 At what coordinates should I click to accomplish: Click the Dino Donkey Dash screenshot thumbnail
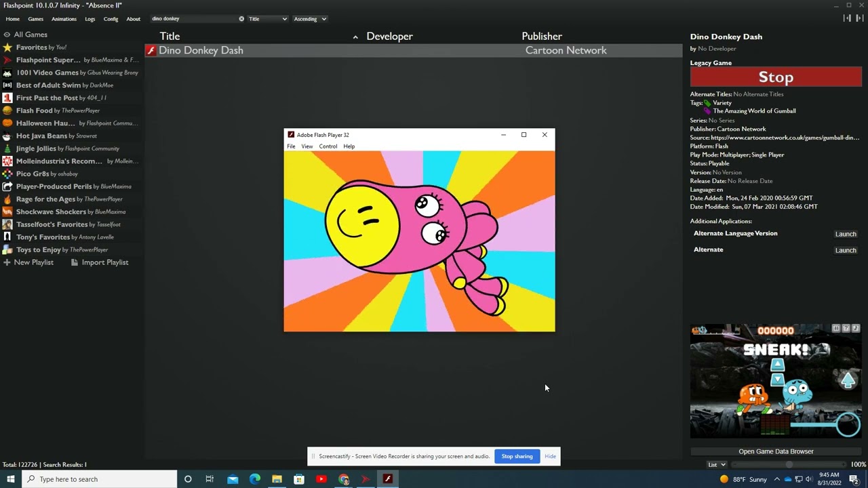tap(776, 382)
